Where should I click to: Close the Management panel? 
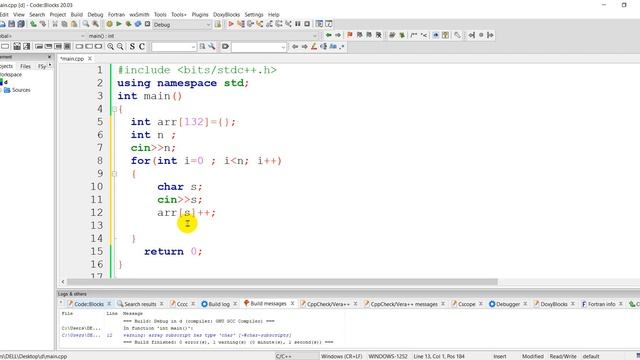[49, 57]
